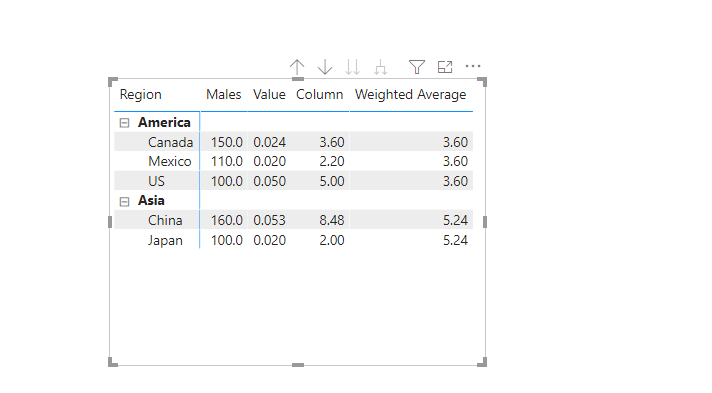This screenshot has width=712, height=393.
Task: Collapse the America group
Action: (x=124, y=123)
